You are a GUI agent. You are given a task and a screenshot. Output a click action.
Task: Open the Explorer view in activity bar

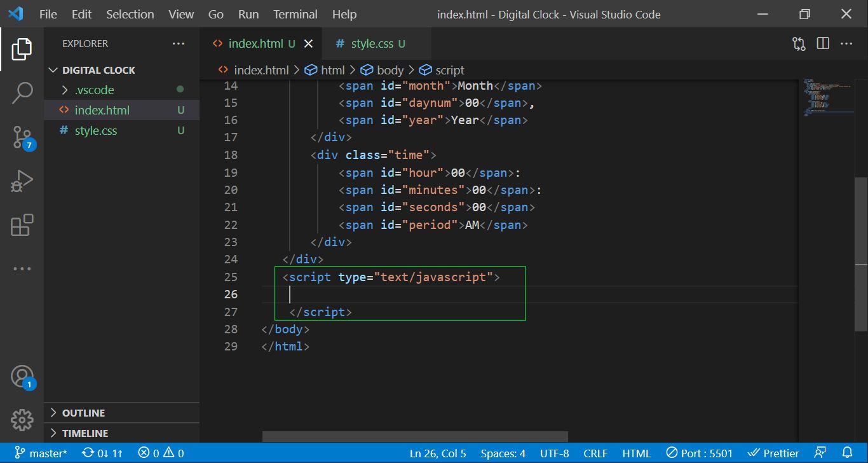[22, 49]
